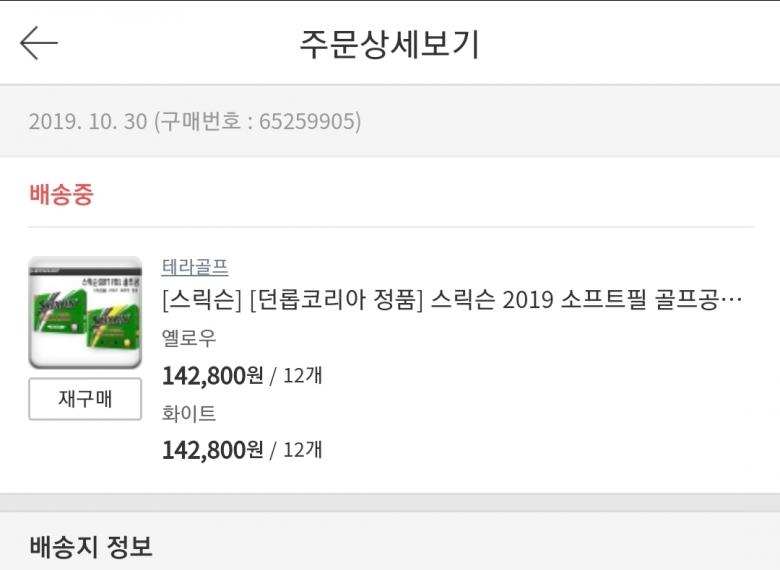Click the [던롭코리아 정품] tag in title
780x570 pixels.
(x=337, y=301)
